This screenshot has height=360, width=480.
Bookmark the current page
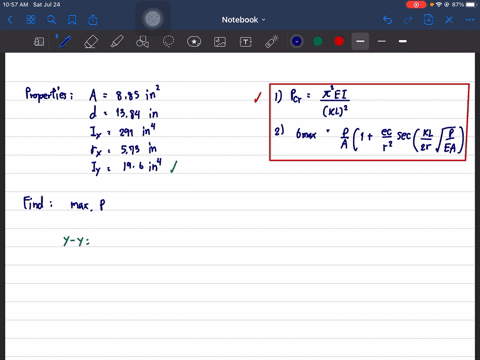(x=72, y=20)
